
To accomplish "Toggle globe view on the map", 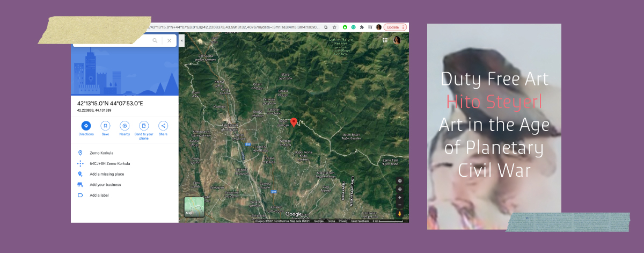I will click(x=400, y=181).
